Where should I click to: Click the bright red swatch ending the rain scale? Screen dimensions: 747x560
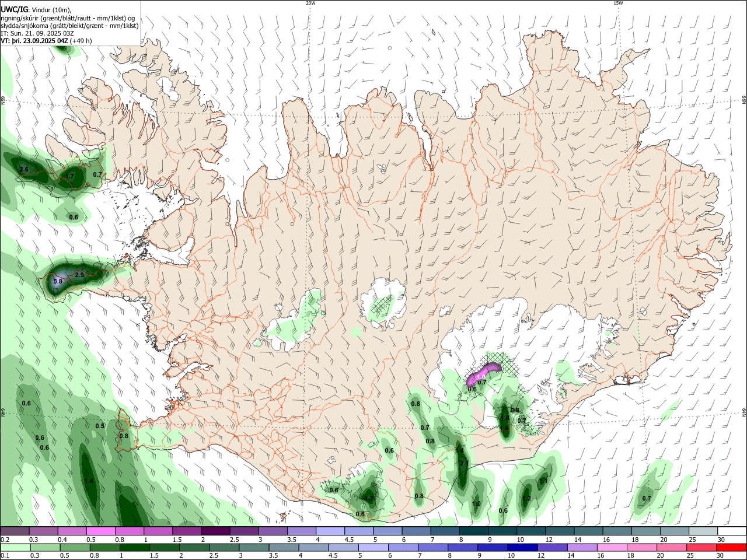pos(731,548)
